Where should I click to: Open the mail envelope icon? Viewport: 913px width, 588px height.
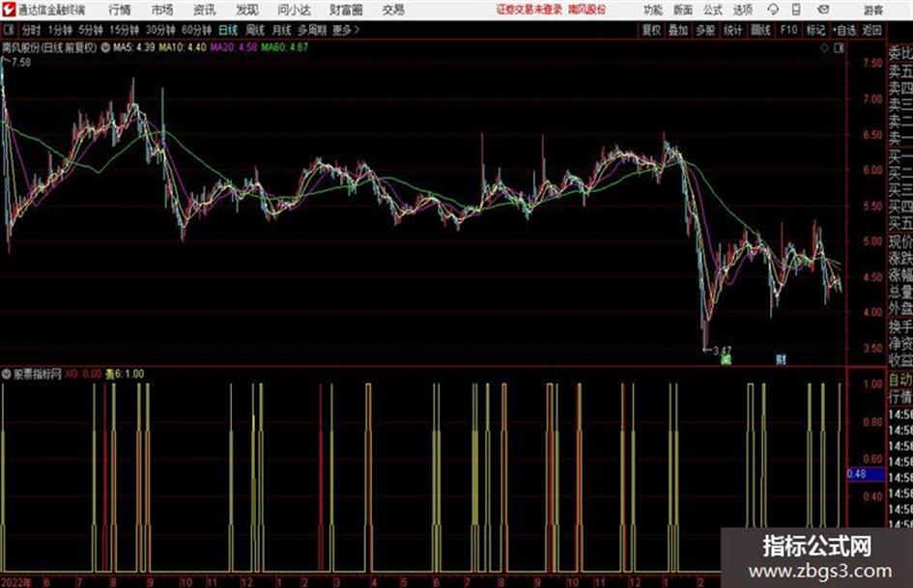tap(823, 10)
